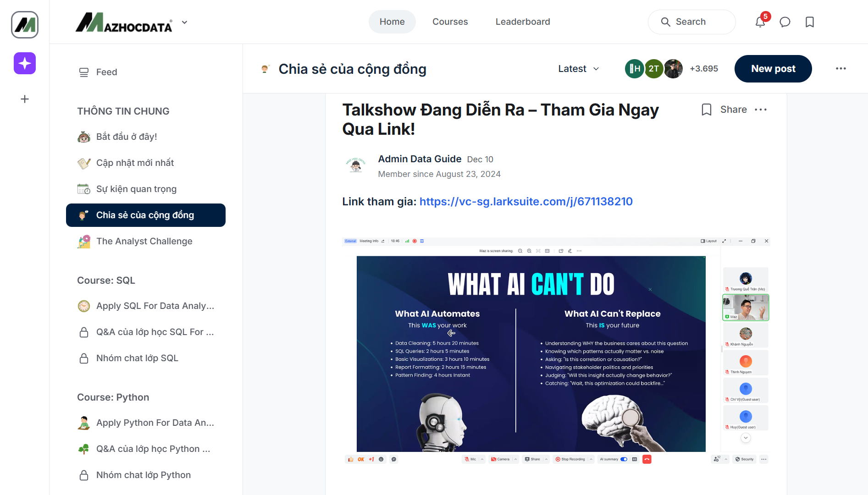Open the space's three-dot menu beside New post
The height and width of the screenshot is (495, 868).
pyautogui.click(x=840, y=69)
